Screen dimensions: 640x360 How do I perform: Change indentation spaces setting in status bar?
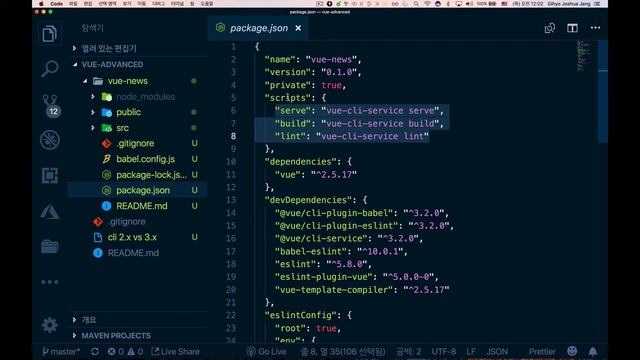click(408, 351)
